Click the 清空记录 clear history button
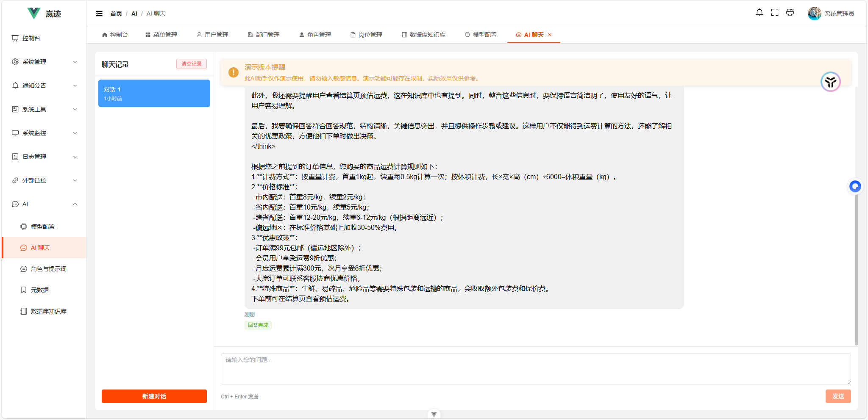Viewport: 868px width, 420px height. point(191,64)
